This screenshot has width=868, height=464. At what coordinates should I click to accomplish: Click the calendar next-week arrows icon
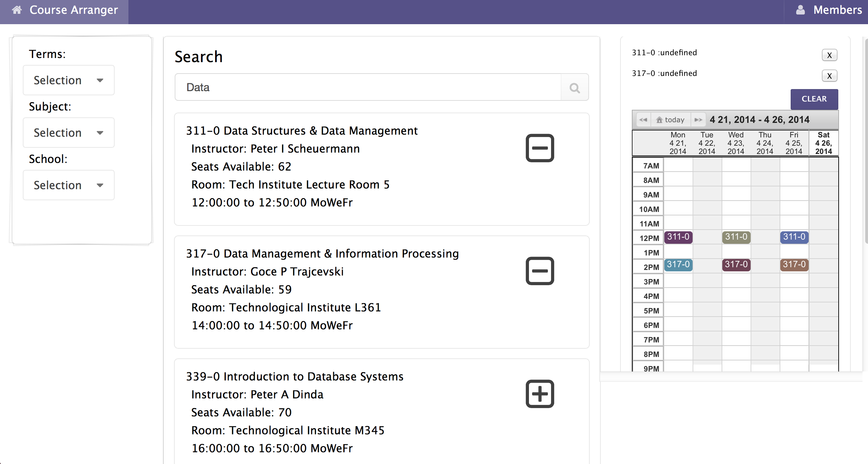(698, 120)
